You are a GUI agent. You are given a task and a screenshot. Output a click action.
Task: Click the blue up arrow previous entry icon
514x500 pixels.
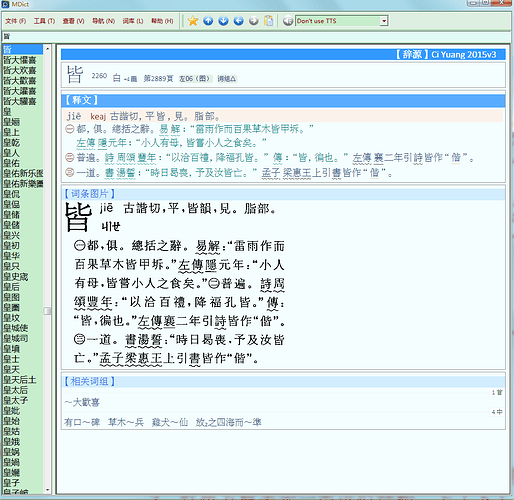pyautogui.click(x=208, y=21)
